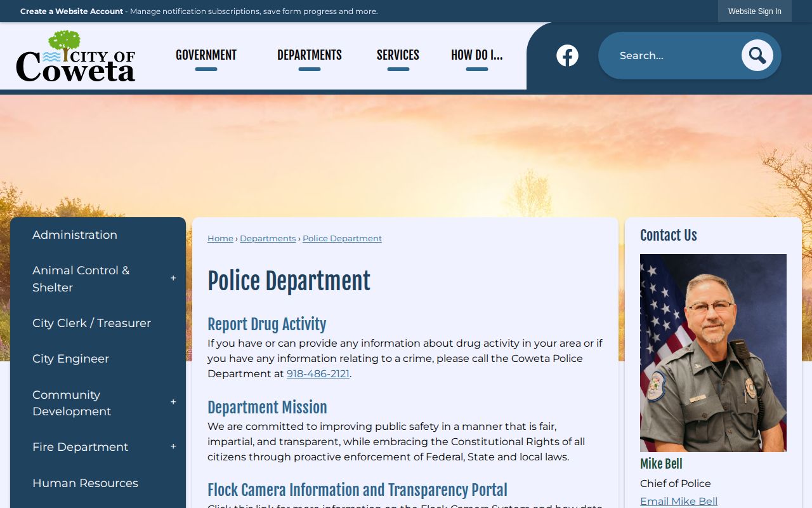Click the Mike Bell name heading
This screenshot has width=812, height=508.
[x=661, y=464]
